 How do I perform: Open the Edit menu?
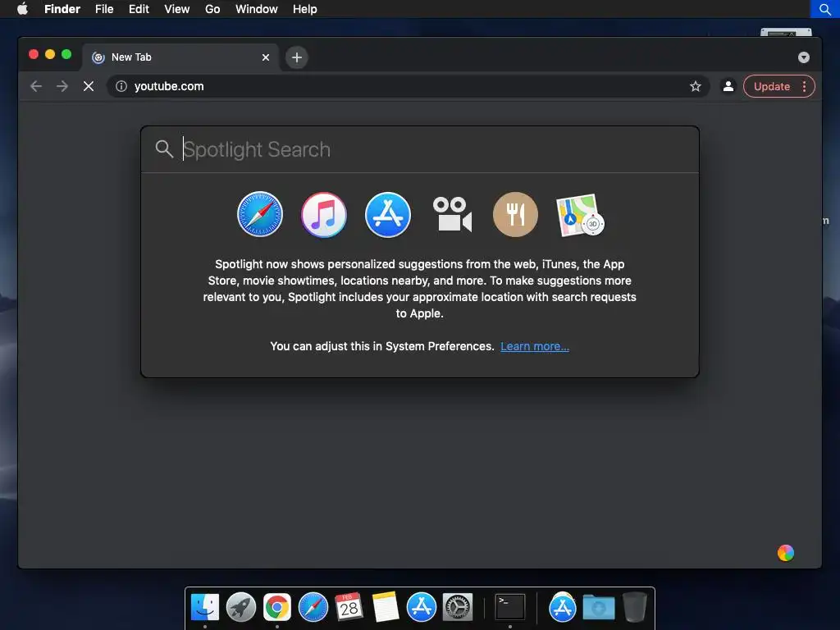[x=139, y=9]
